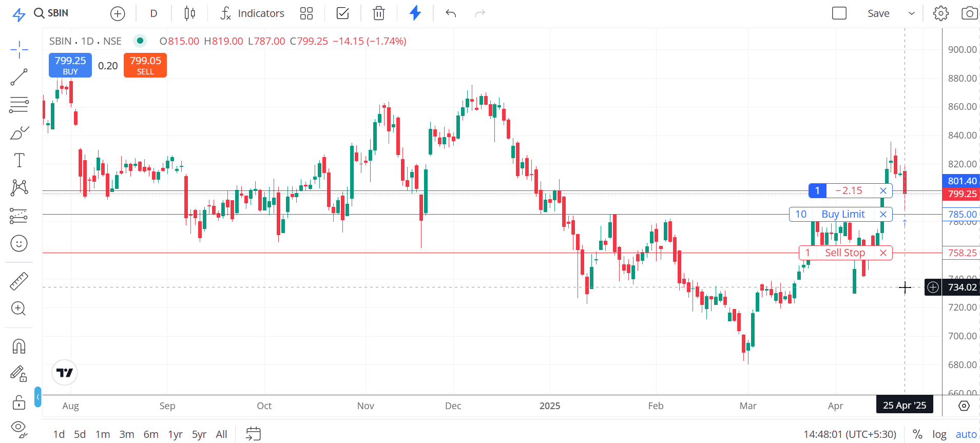The image size is (980, 443).
Task: Toggle log scale mode
Action: pos(939,434)
